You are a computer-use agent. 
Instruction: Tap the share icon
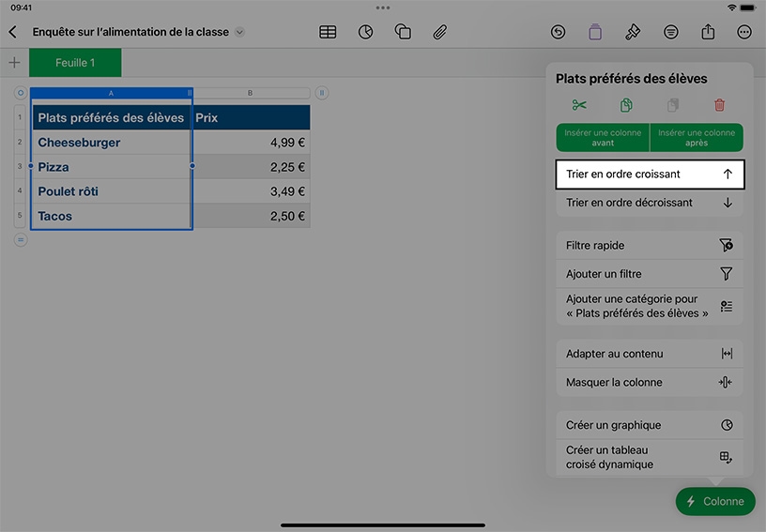tap(708, 32)
